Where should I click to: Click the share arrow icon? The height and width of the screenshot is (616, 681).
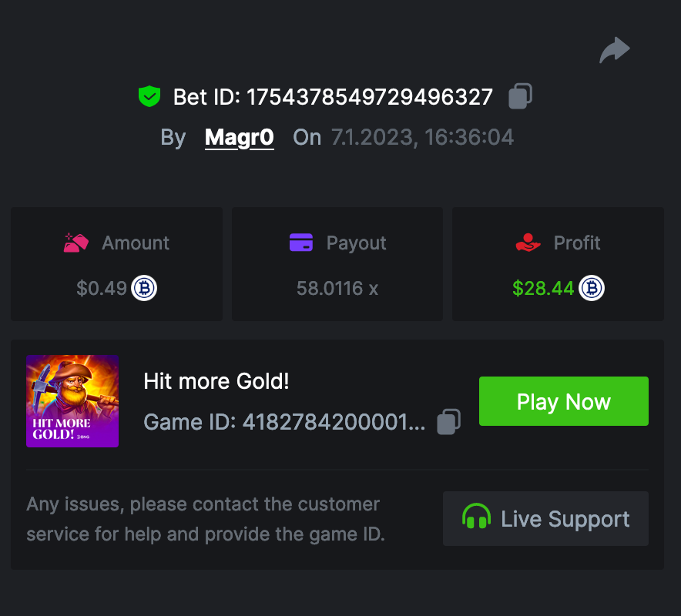(x=615, y=52)
